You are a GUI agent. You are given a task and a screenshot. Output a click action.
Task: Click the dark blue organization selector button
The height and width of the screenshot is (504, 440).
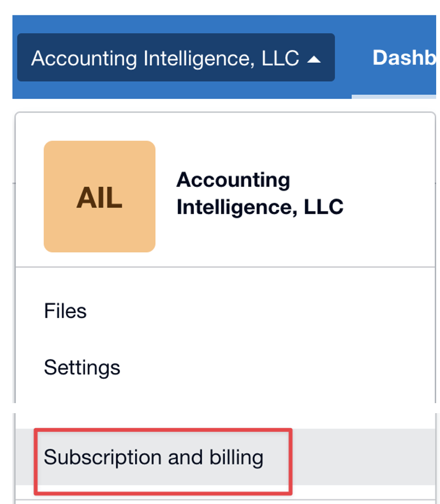[176, 57]
